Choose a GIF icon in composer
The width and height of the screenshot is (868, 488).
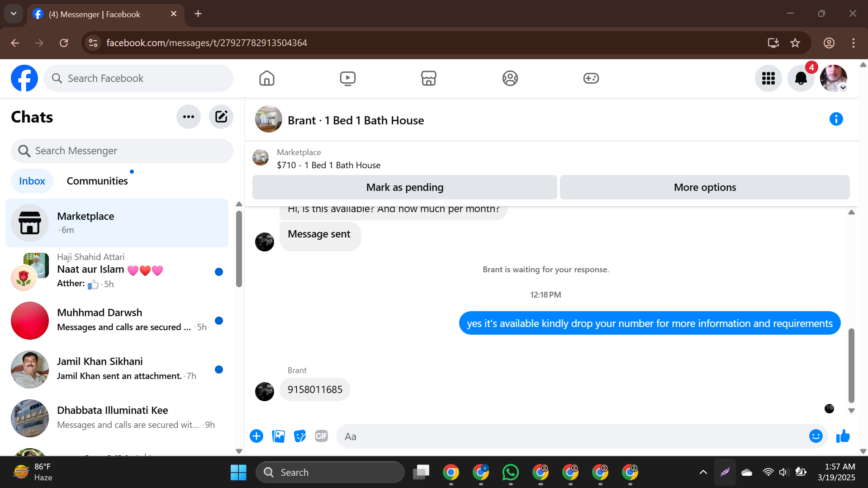pos(322,436)
